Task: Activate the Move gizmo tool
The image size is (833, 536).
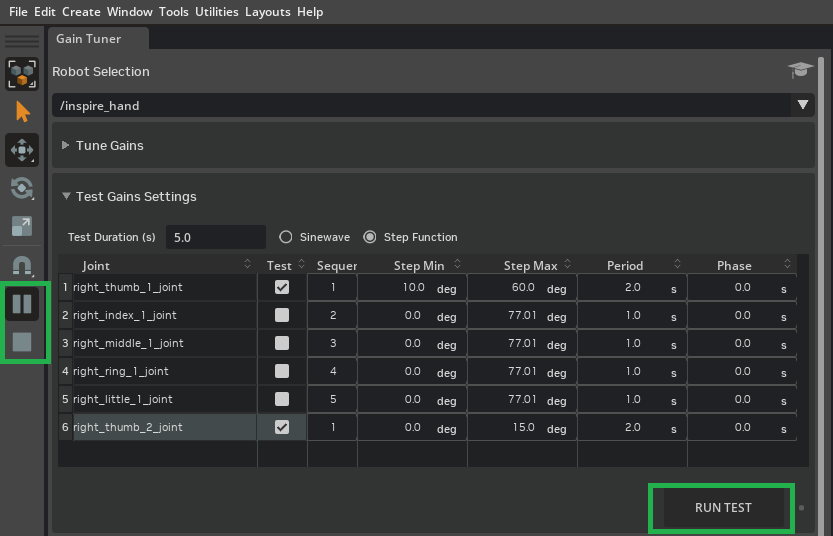Action: click(x=22, y=150)
